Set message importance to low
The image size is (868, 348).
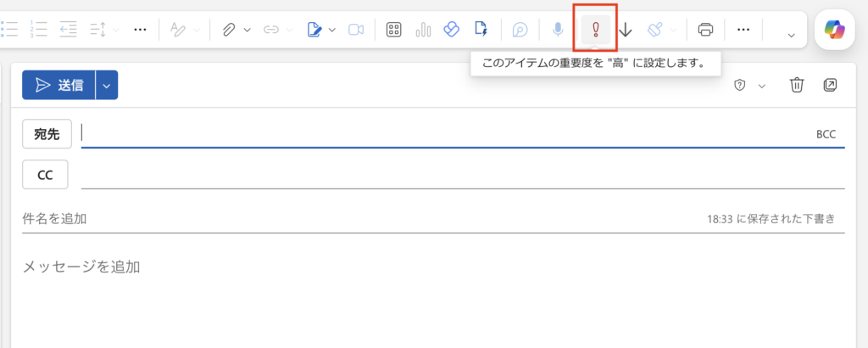pyautogui.click(x=626, y=30)
